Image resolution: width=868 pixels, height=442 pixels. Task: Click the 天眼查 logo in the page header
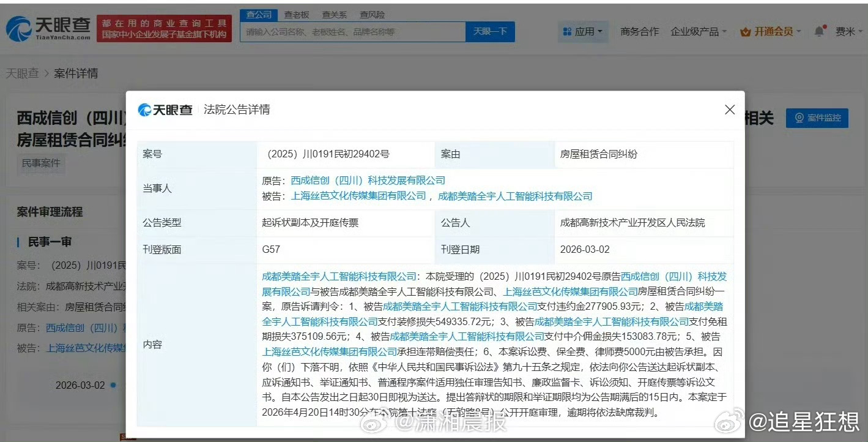[48, 28]
